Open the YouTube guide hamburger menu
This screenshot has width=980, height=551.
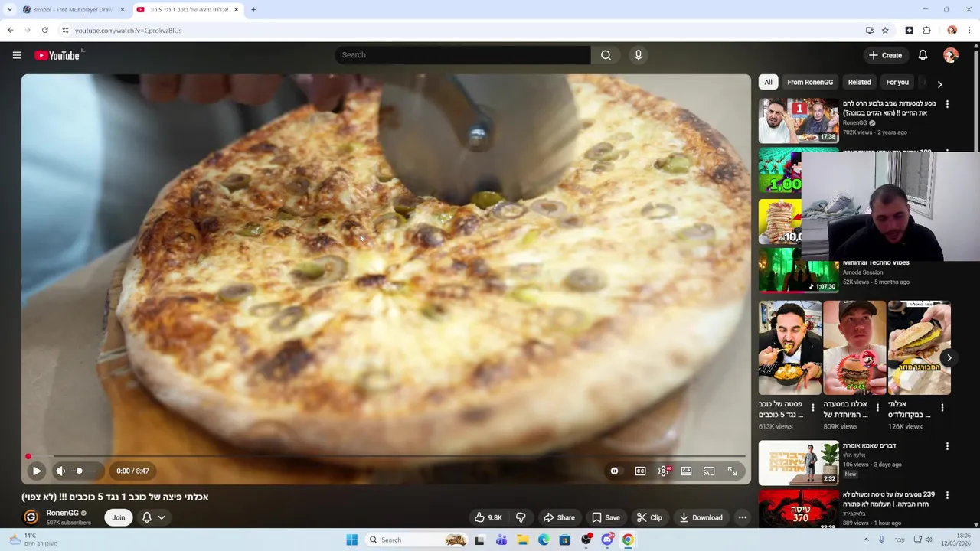pyautogui.click(x=17, y=55)
